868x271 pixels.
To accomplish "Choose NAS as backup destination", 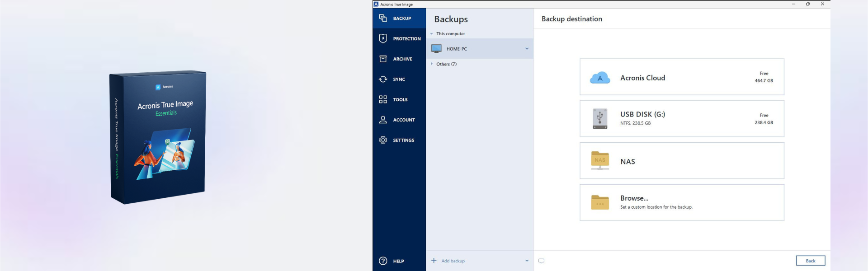I will click(x=682, y=161).
